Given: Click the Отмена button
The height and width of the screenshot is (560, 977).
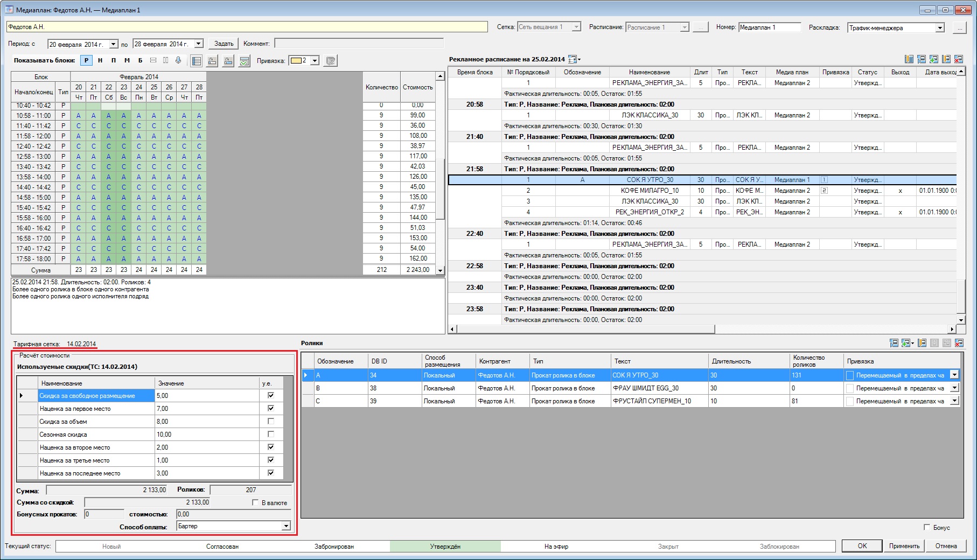Looking at the screenshot, I should coord(946,545).
